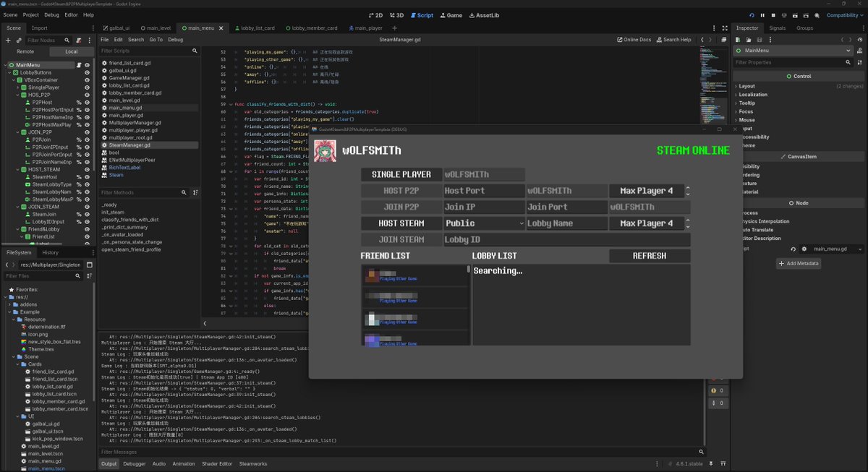Expand the Localization property group
This screenshot has height=472, width=868.
point(752,95)
